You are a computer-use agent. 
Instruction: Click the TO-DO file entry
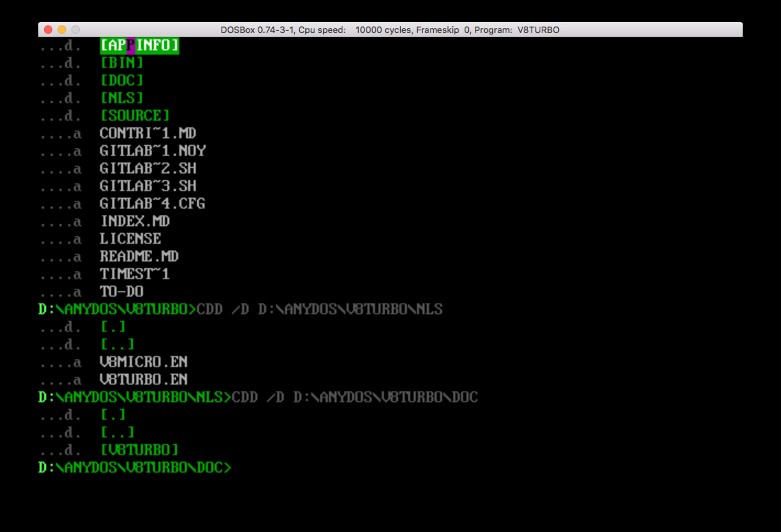click(x=122, y=292)
